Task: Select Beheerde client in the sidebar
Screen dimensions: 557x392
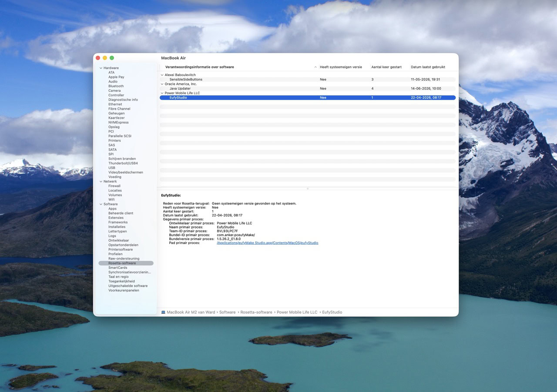Action: coord(121,213)
